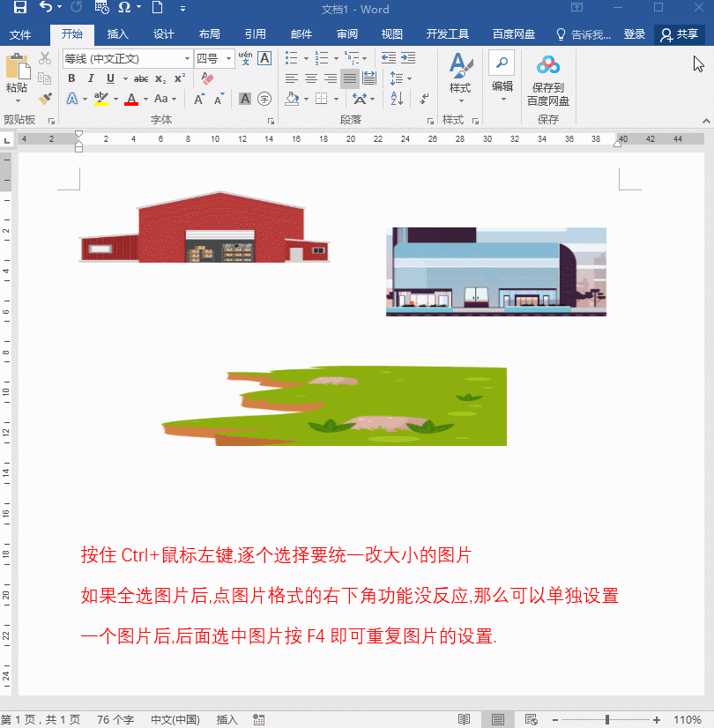The height and width of the screenshot is (728, 714).
Task: Toggle Character Shading button
Action: (245, 99)
